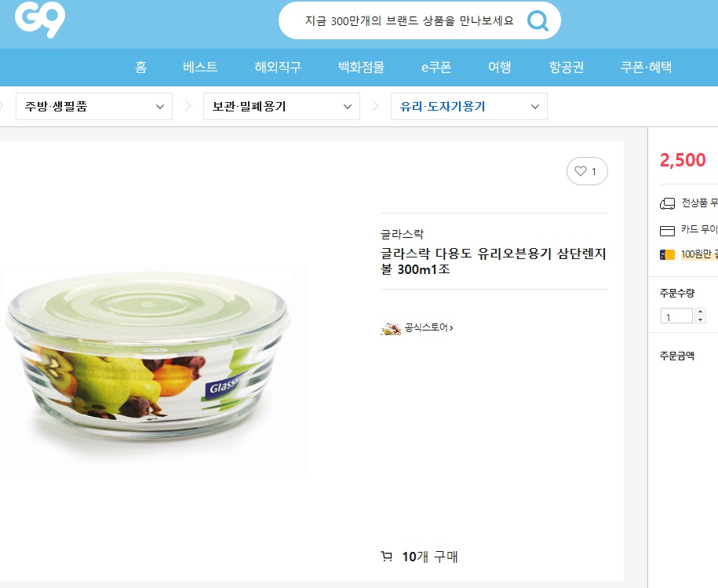The image size is (718, 588).
Task: Click the credit card icon
Action: tap(667, 230)
